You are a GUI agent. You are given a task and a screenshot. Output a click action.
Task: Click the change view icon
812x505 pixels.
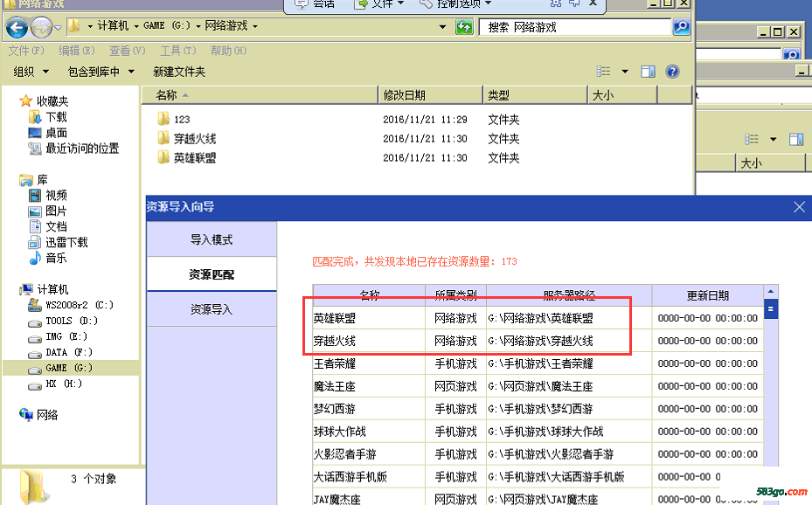tap(604, 72)
